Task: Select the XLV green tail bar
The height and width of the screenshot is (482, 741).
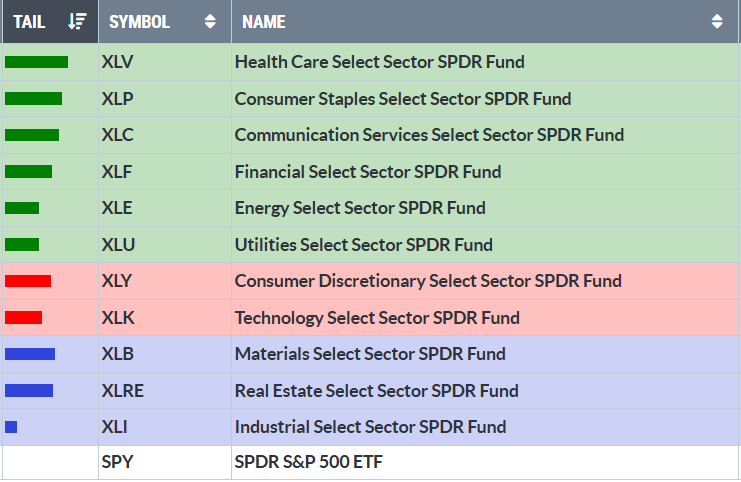Action: (x=36, y=62)
